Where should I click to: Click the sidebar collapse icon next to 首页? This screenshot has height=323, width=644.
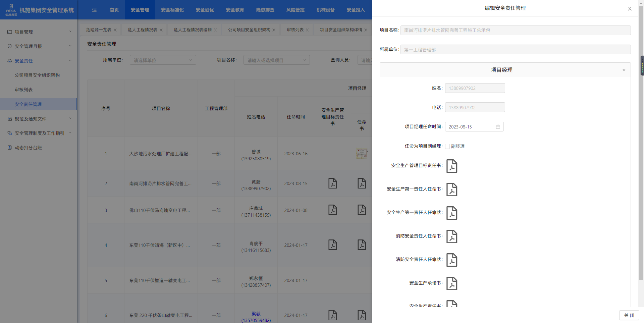tap(94, 10)
